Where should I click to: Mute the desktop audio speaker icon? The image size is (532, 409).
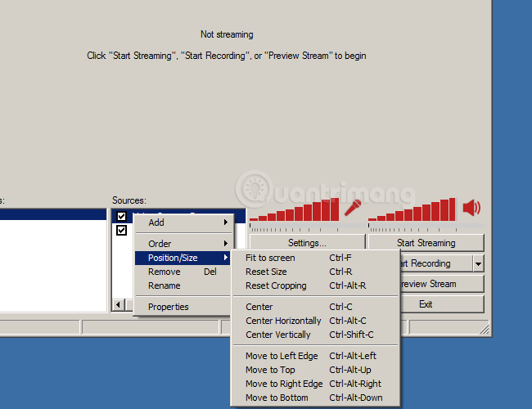pyautogui.click(x=471, y=208)
